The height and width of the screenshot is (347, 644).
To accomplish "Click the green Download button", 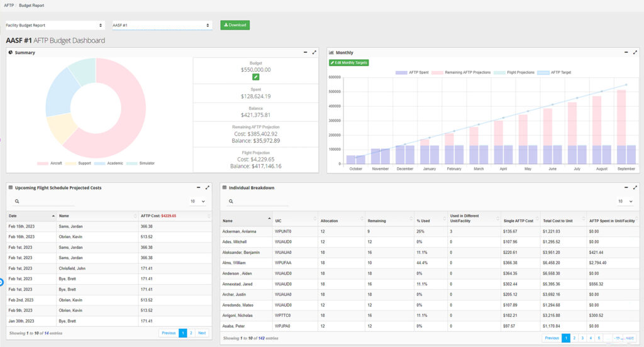I will click(x=235, y=25).
